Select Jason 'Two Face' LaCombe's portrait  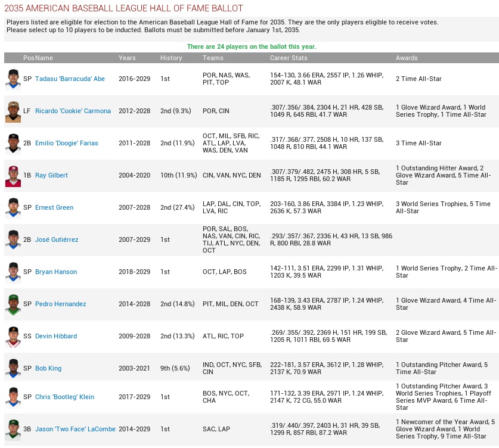pyautogui.click(x=13, y=430)
